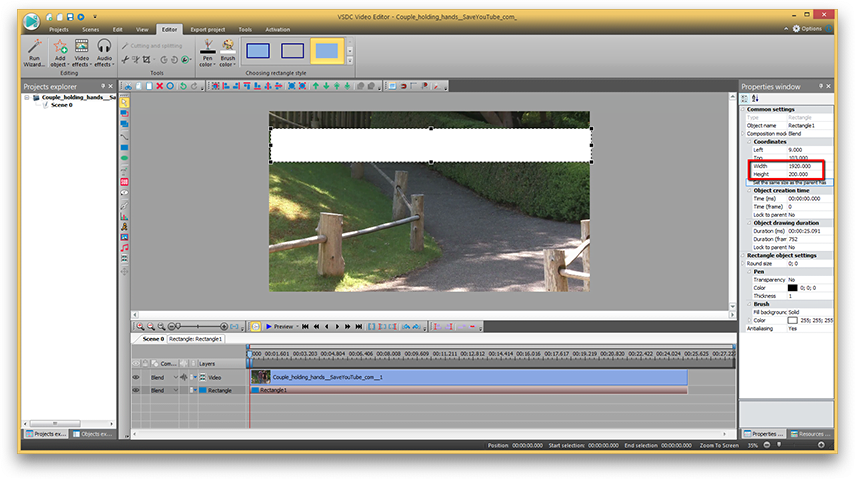Image resolution: width=855 pixels, height=479 pixels.
Task: Select the line drawing tool in sidebar
Action: (124, 137)
